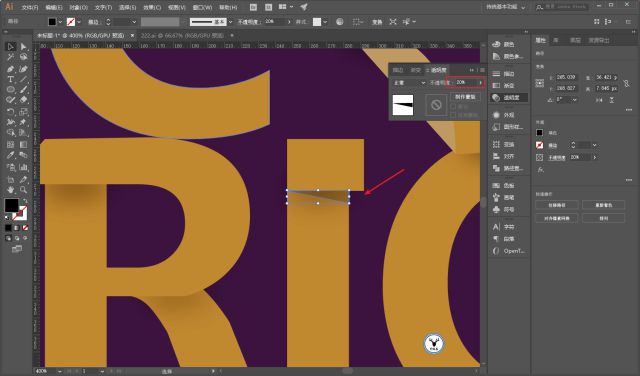Screen dimensions: 640x376
Task: Pick the Magic Wand tool
Action: point(11,57)
